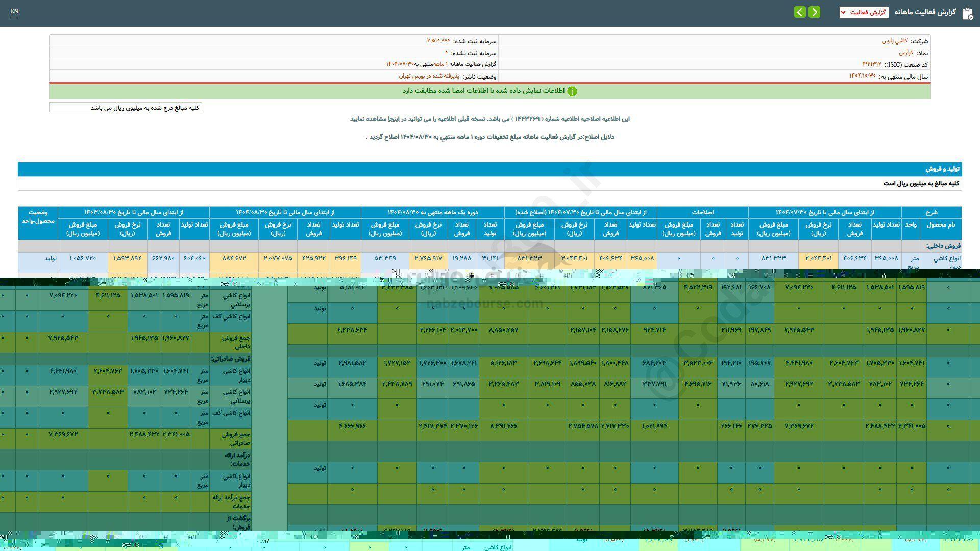Click the green info circle icon
The height and width of the screenshot is (551, 980).
point(572,91)
